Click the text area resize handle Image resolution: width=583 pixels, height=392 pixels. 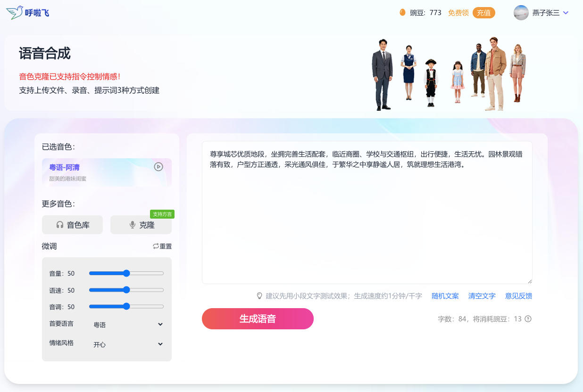pyautogui.click(x=529, y=281)
